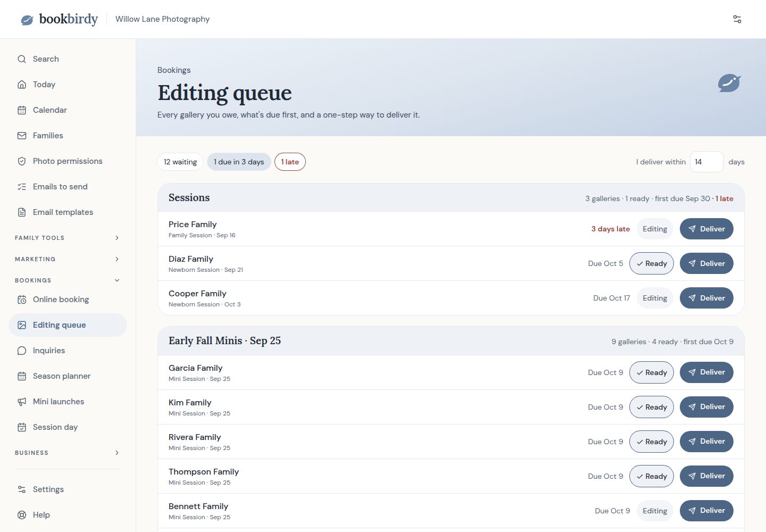Toggle Ready status for Kim Family
This screenshot has height=532, width=766.
click(x=652, y=407)
